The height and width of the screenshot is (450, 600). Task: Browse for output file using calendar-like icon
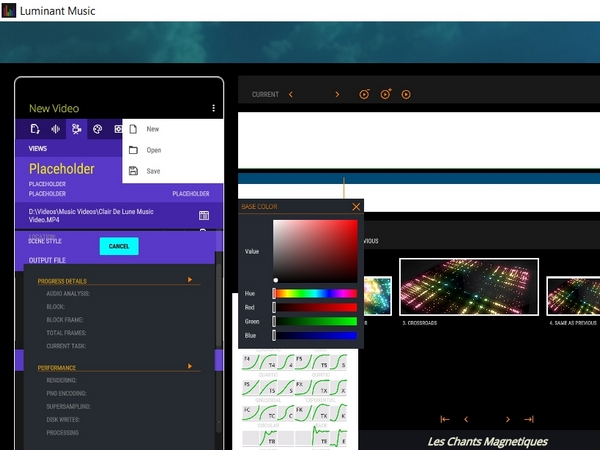coord(204,215)
